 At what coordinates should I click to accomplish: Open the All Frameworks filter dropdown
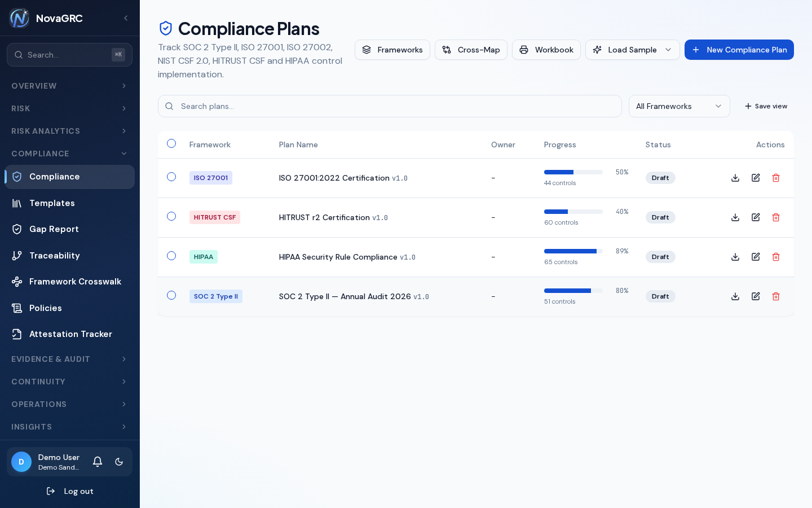tap(679, 106)
